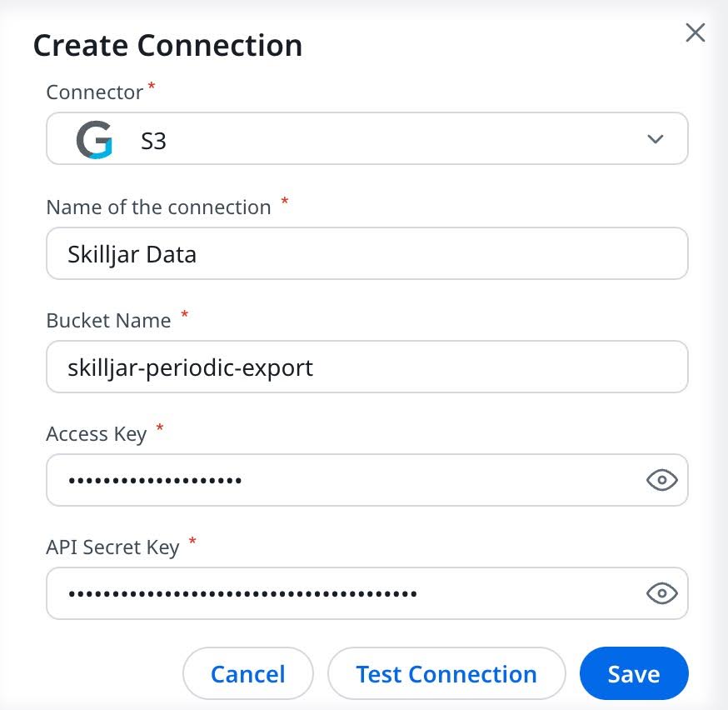
Task: Click skilljar-periodic-export text
Action: pyautogui.click(x=190, y=367)
